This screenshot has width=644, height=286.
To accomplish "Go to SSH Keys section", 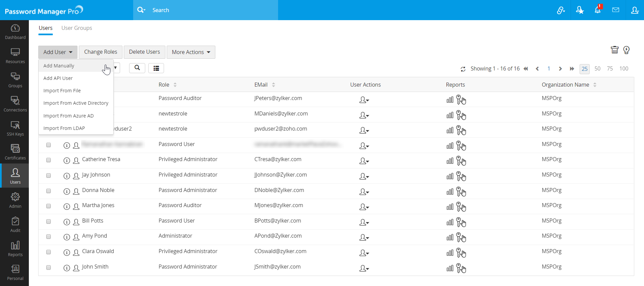I will point(15,128).
